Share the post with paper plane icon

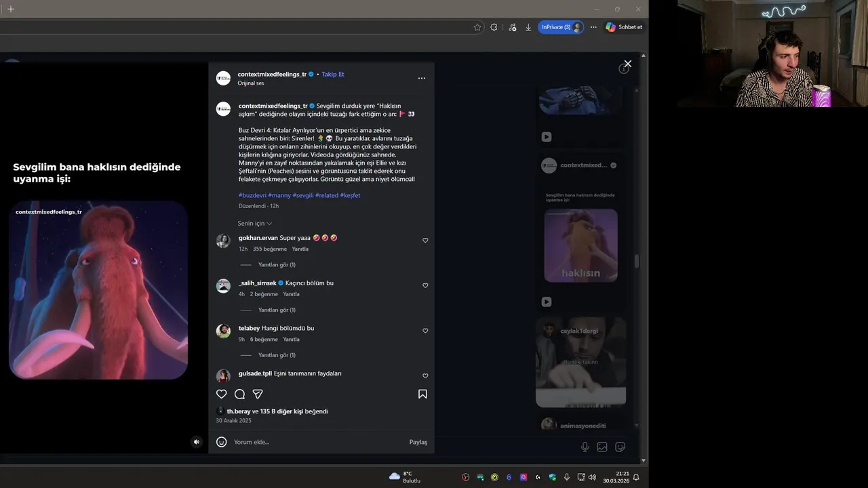pyautogui.click(x=258, y=394)
